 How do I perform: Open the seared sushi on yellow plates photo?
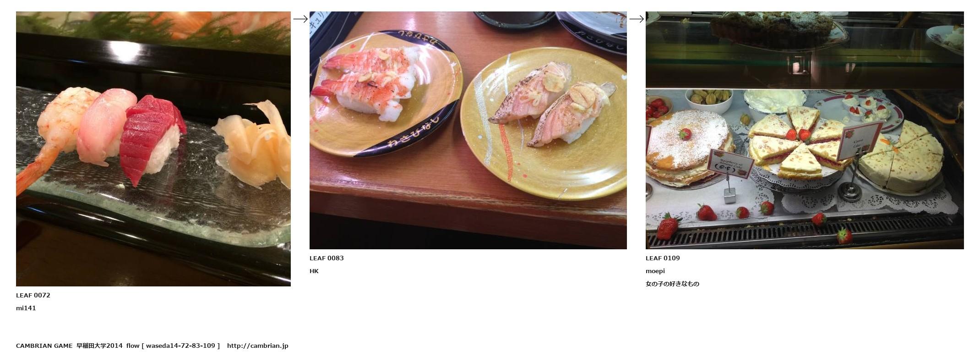point(468,130)
